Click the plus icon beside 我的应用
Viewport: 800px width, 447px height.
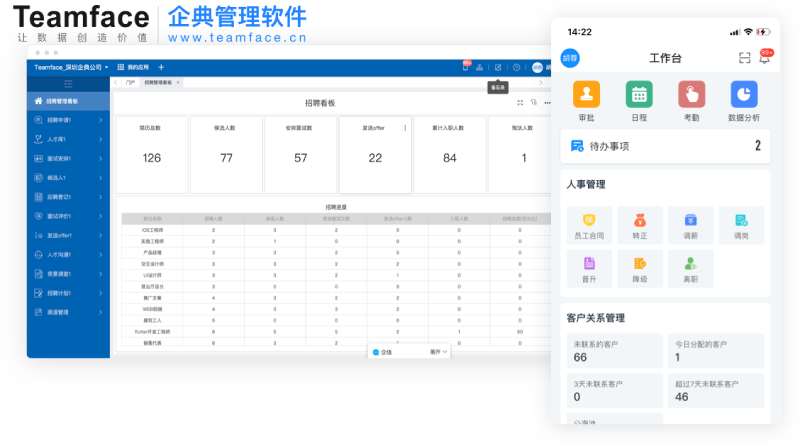[x=161, y=67]
